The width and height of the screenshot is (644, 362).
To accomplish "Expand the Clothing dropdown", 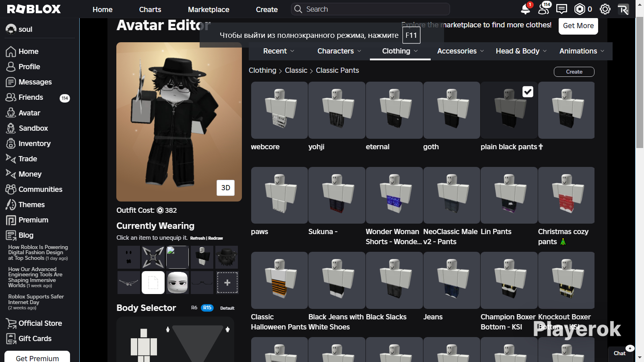I will 400,51.
